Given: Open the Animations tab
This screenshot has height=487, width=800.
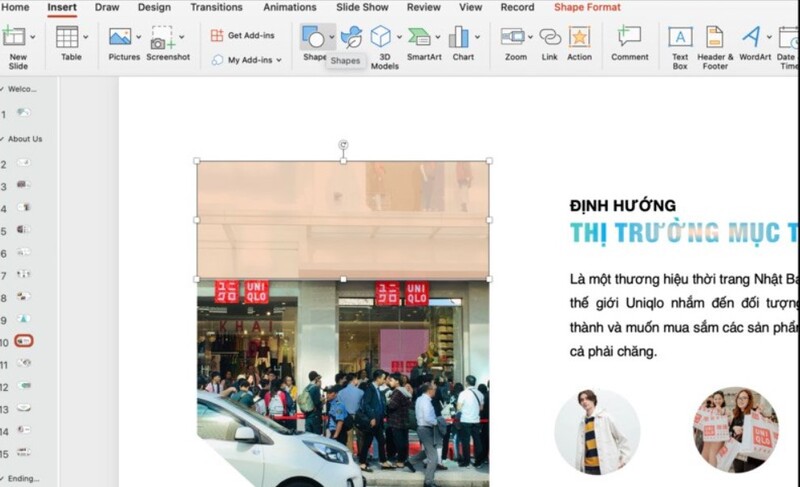Looking at the screenshot, I should click(290, 7).
